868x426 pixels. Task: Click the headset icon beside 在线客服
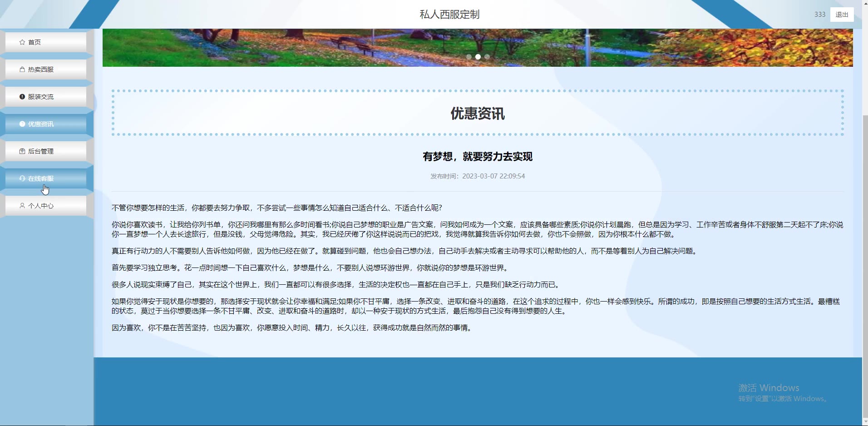point(22,178)
